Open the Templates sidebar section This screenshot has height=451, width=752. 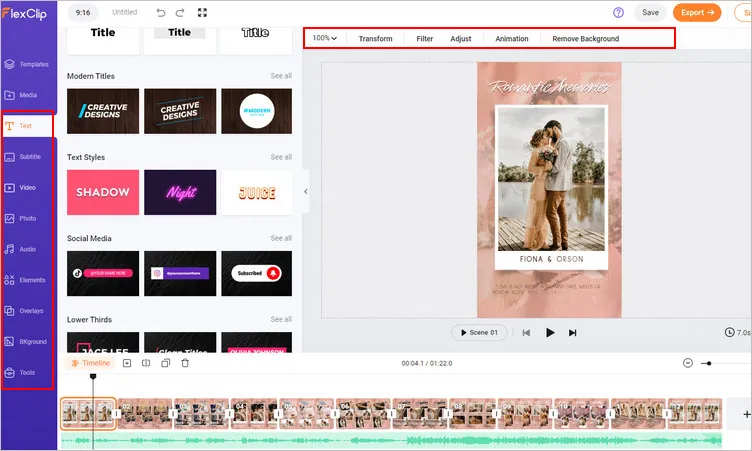(x=27, y=64)
